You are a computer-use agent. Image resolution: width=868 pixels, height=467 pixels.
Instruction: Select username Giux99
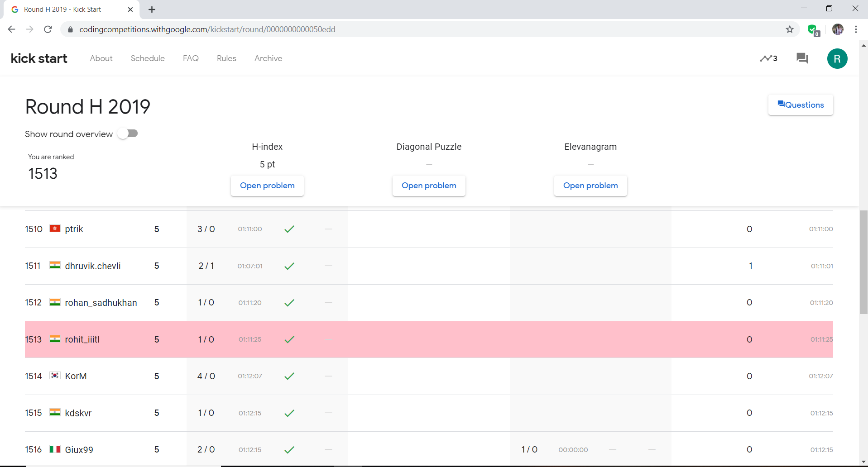coord(79,450)
